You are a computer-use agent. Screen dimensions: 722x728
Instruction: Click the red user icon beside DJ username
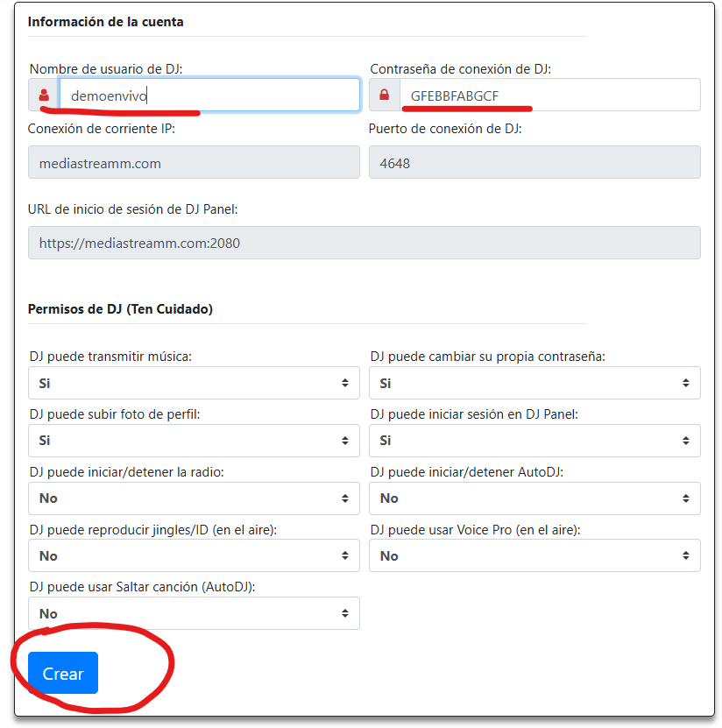44,95
